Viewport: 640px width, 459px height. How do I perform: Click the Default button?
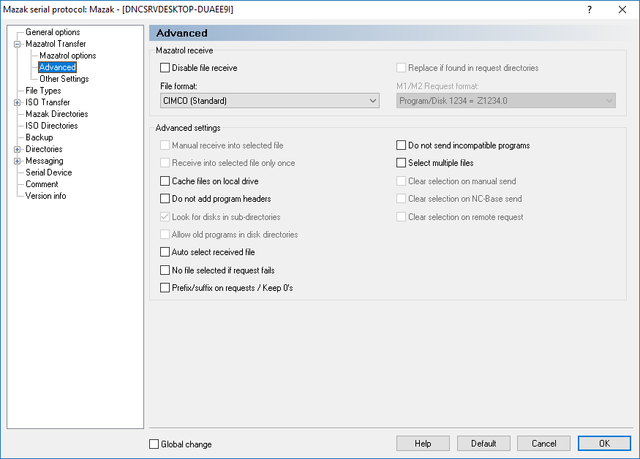click(484, 443)
